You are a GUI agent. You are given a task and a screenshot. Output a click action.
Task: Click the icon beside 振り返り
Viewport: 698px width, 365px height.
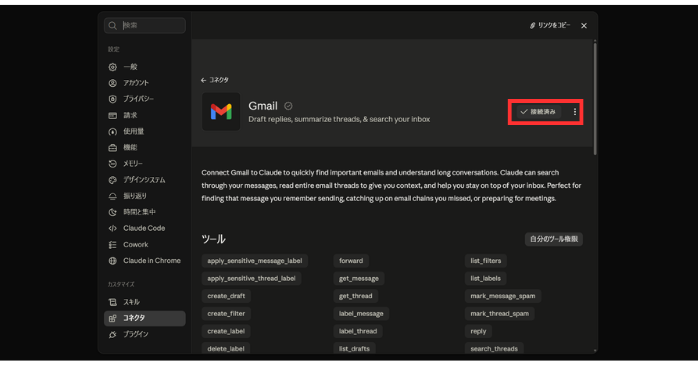coord(113,196)
